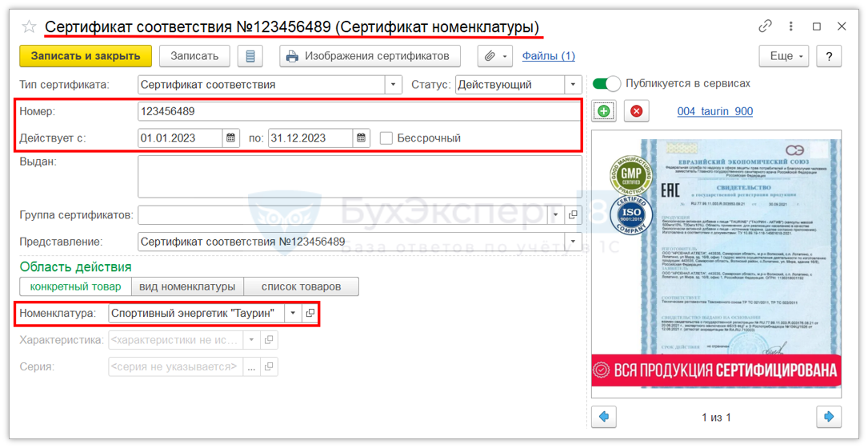
Task: Expand Тип сертификата dropdown
Action: click(x=393, y=85)
